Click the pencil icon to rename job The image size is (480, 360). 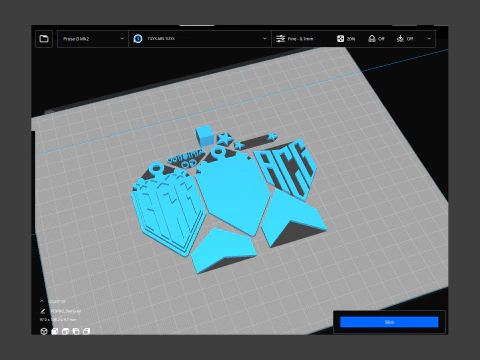42,311
